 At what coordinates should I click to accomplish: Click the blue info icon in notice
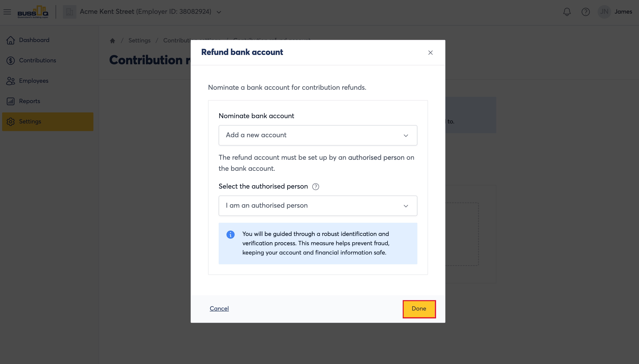(x=230, y=235)
